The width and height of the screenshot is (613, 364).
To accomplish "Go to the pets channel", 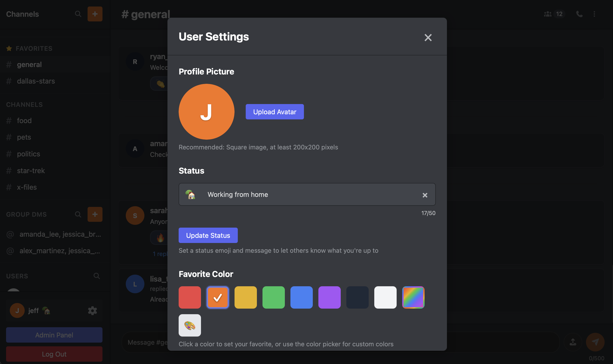I will [x=55, y=137].
